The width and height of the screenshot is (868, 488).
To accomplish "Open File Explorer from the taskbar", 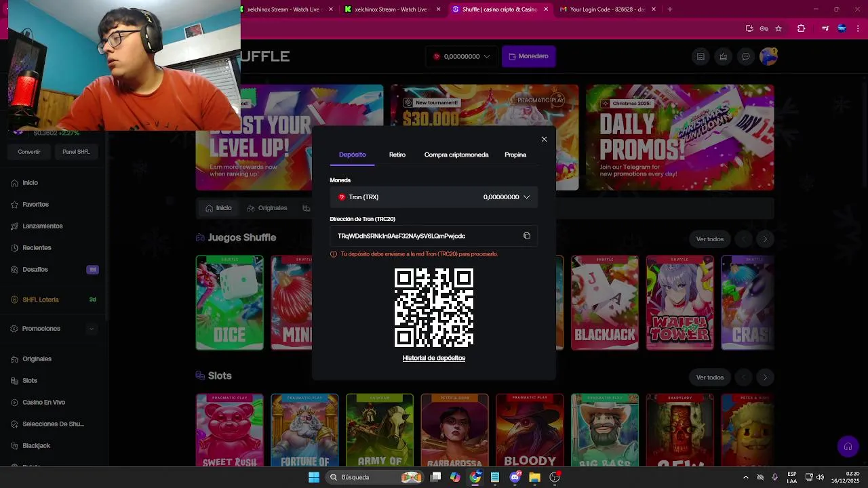I will [535, 477].
